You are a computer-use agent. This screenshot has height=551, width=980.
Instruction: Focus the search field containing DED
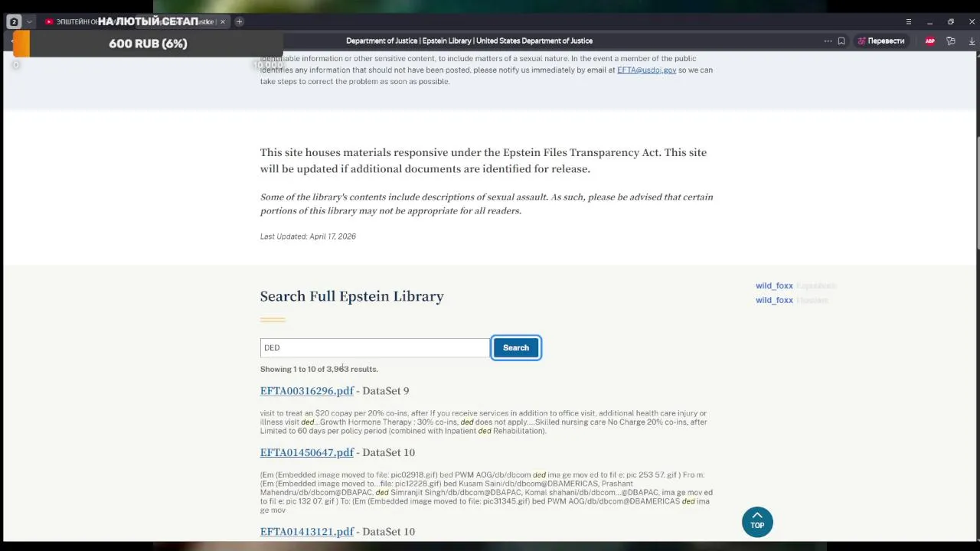[x=374, y=347]
